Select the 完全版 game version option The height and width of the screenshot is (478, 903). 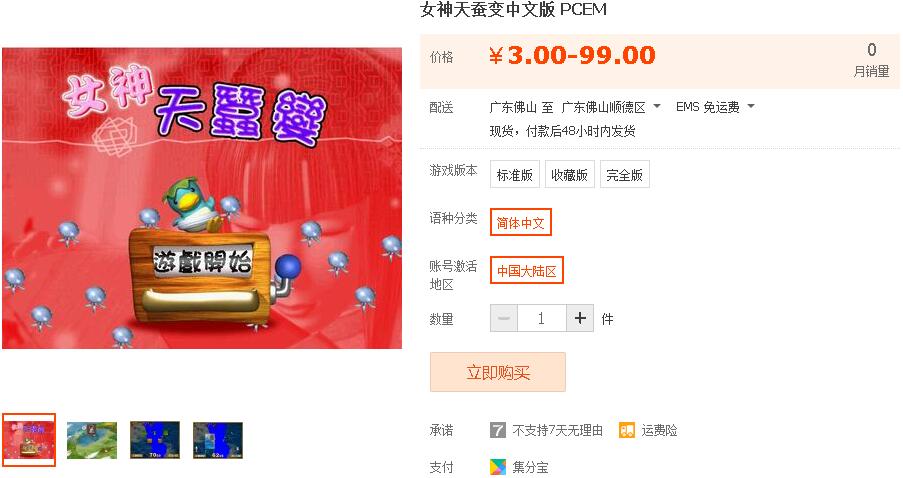[625, 174]
